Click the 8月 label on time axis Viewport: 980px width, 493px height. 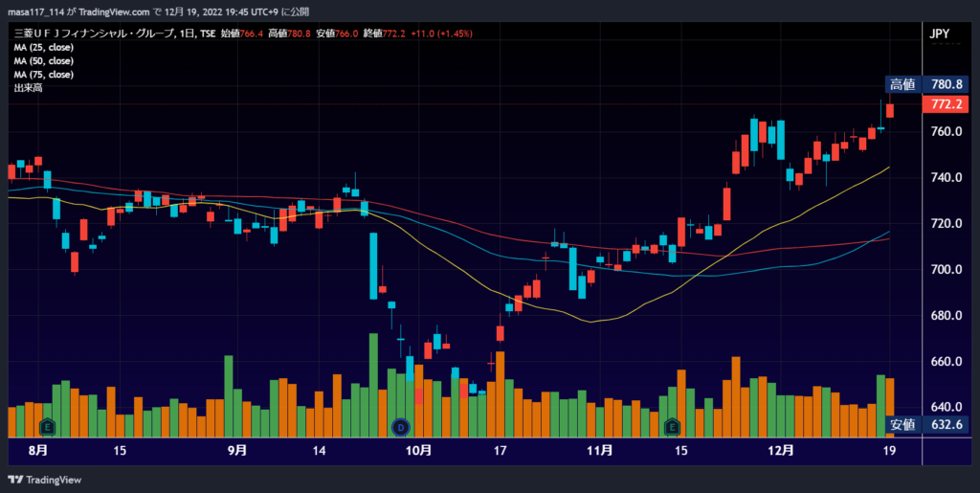click(38, 450)
